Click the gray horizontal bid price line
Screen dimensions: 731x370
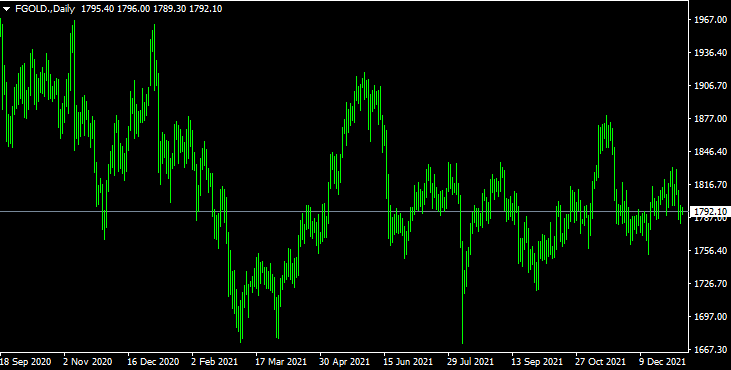(344, 212)
